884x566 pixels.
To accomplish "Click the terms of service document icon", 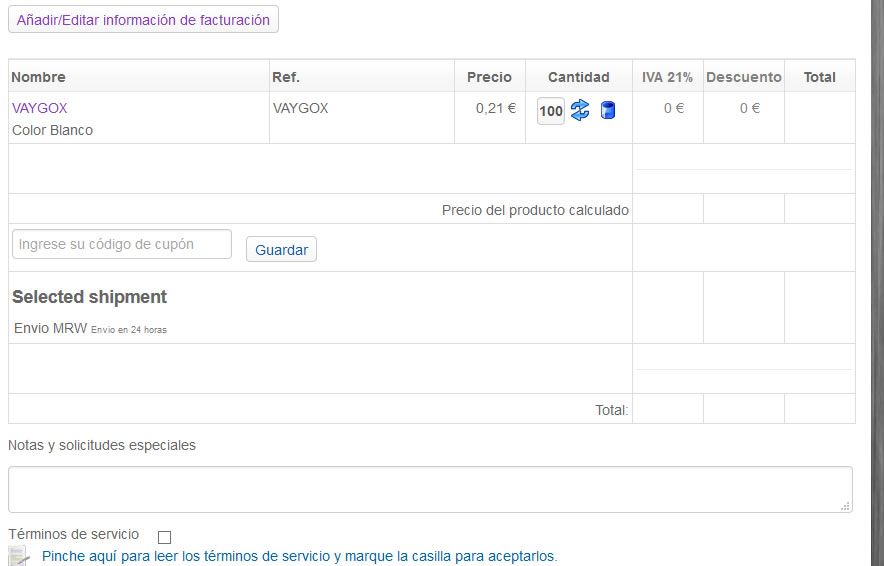I will point(19,556).
